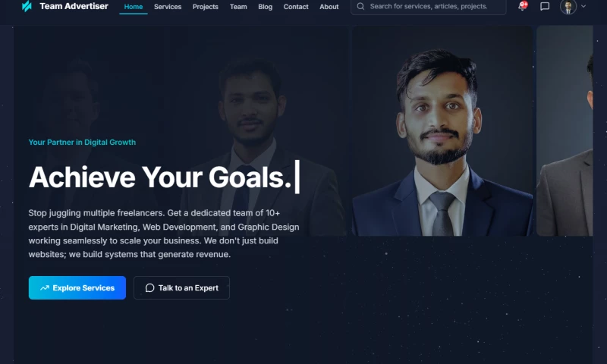This screenshot has height=364, width=607.
Task: Click the Team Advertiser logo icon
Action: point(27,6)
